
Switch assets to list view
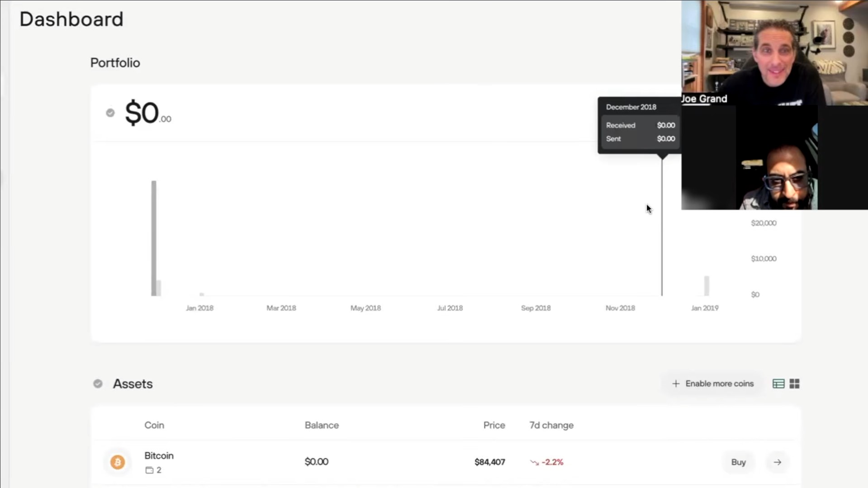coord(778,384)
